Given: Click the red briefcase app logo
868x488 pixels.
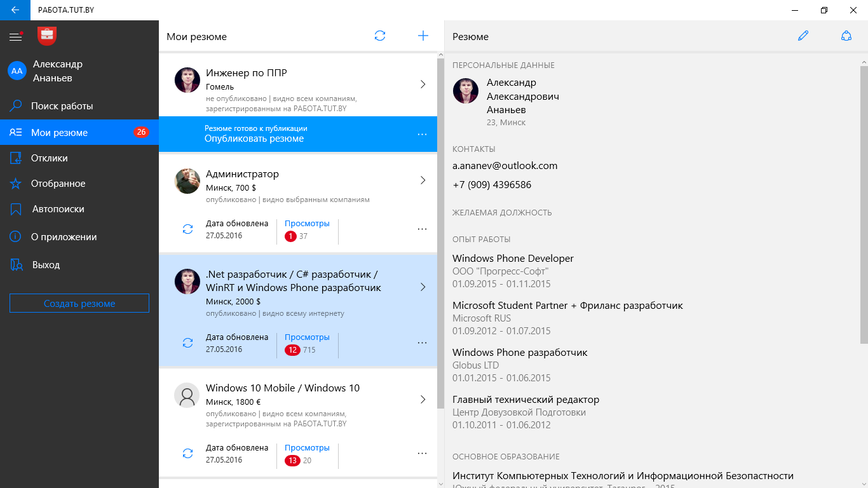Looking at the screenshot, I should point(47,36).
